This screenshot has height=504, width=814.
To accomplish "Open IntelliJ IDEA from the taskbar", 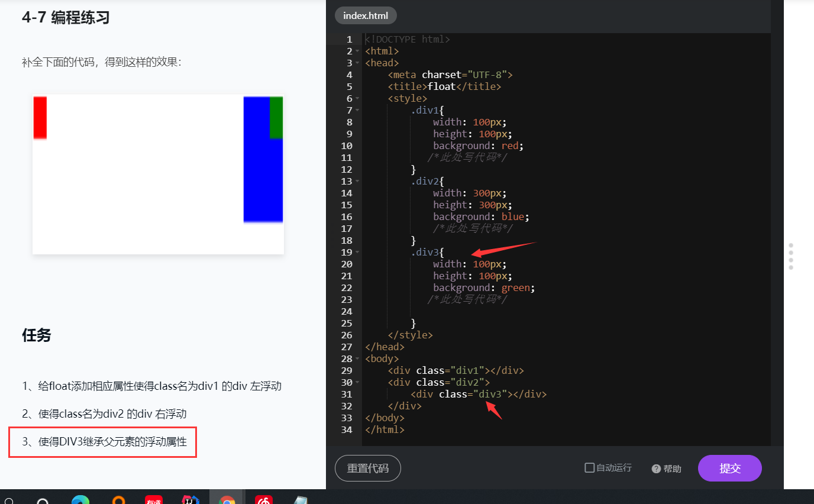I will pyautogui.click(x=190, y=500).
